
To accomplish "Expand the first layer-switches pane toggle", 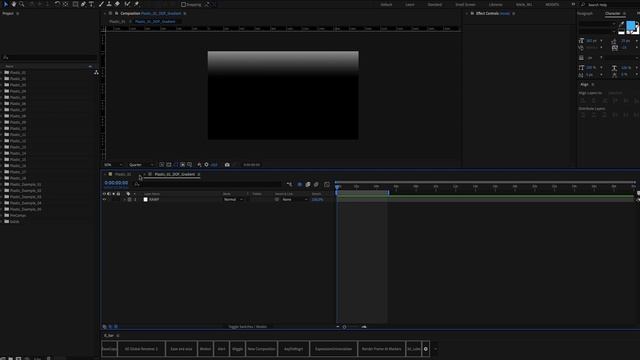I will (104, 327).
